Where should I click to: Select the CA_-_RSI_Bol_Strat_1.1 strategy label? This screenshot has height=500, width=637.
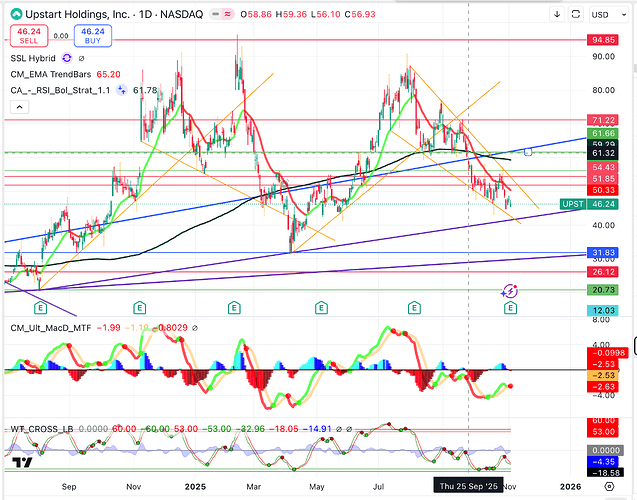[60, 90]
